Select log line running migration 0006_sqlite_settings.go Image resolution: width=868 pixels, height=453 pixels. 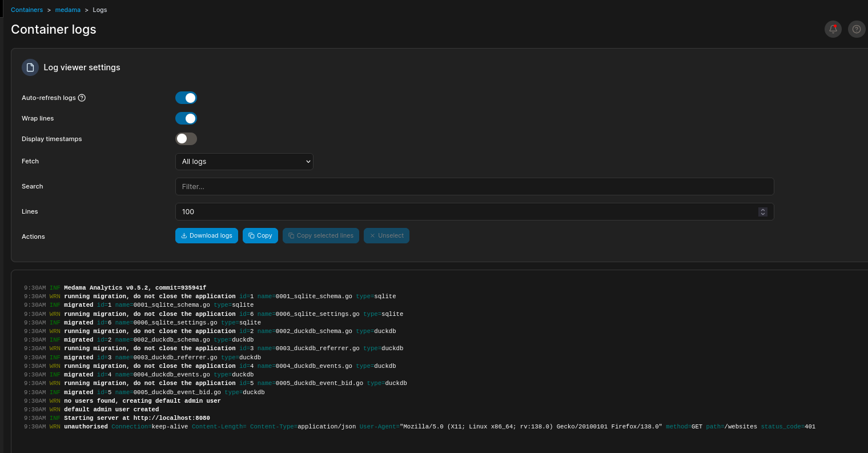coord(214,314)
